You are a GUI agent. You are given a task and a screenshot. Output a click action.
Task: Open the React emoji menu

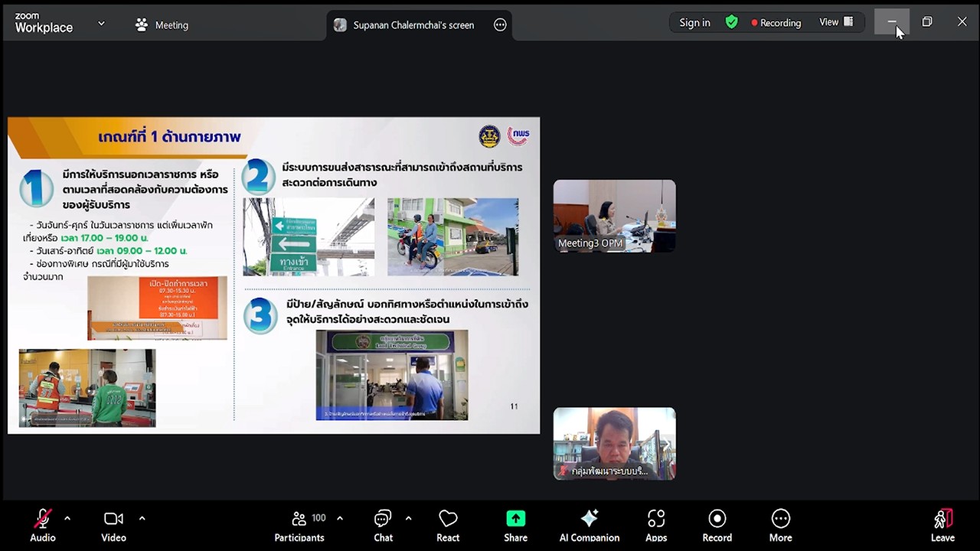(x=448, y=520)
